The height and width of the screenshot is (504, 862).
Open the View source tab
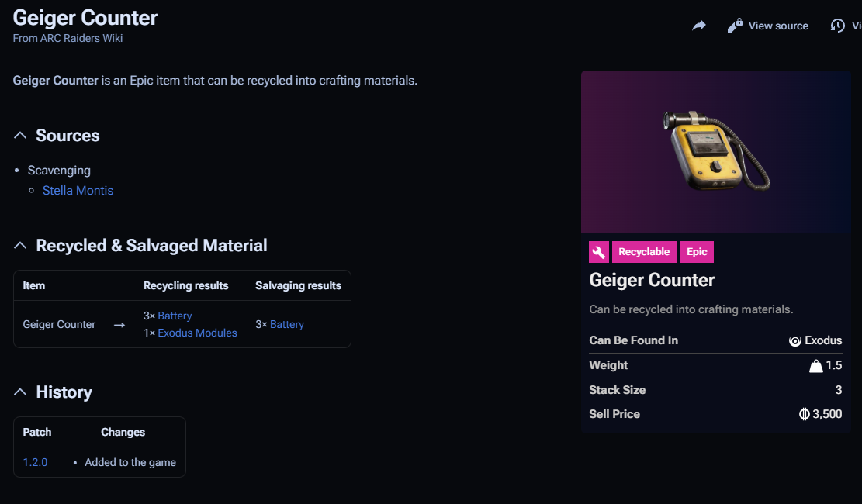(x=778, y=26)
